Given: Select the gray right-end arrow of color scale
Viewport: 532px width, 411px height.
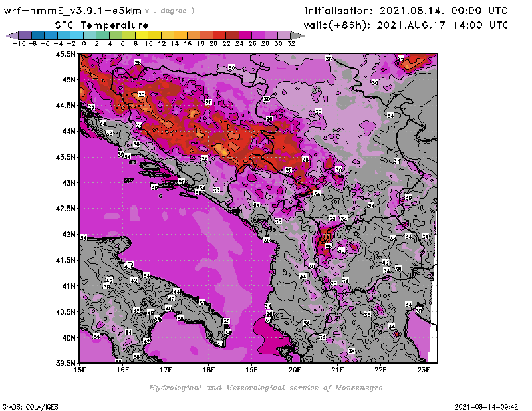Looking at the screenshot, I should [x=297, y=35].
